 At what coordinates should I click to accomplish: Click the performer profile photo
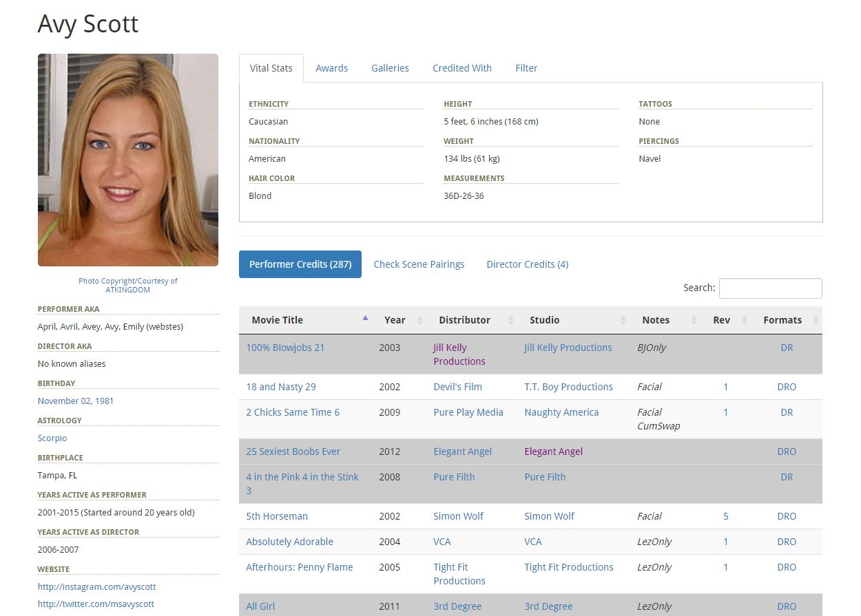(x=128, y=160)
